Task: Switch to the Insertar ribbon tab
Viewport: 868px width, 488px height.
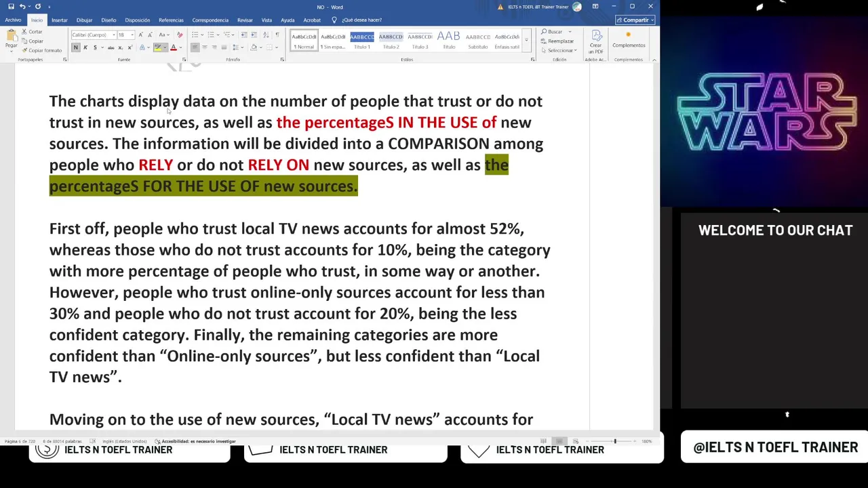Action: coord(59,20)
